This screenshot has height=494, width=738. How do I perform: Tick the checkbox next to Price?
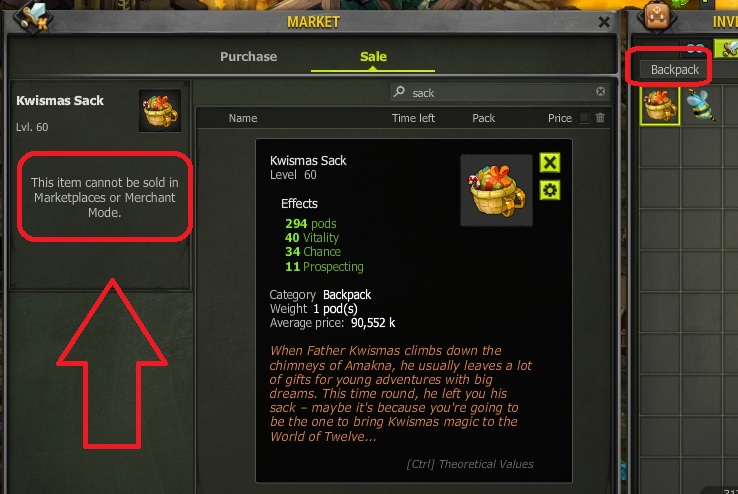(x=584, y=118)
